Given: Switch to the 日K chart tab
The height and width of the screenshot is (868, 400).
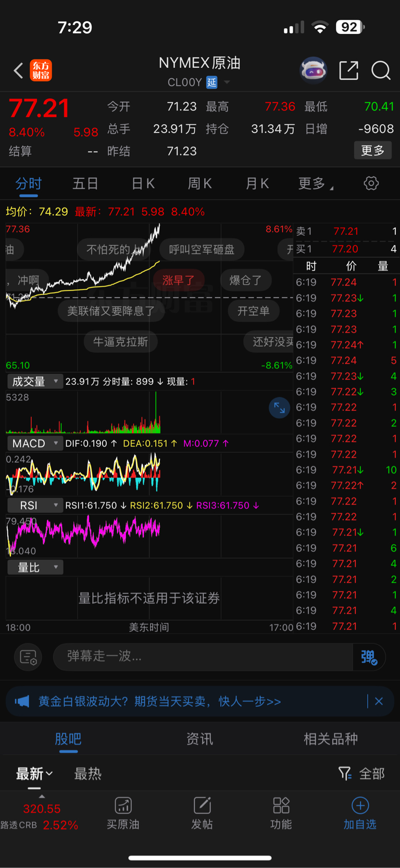Looking at the screenshot, I should 143,184.
